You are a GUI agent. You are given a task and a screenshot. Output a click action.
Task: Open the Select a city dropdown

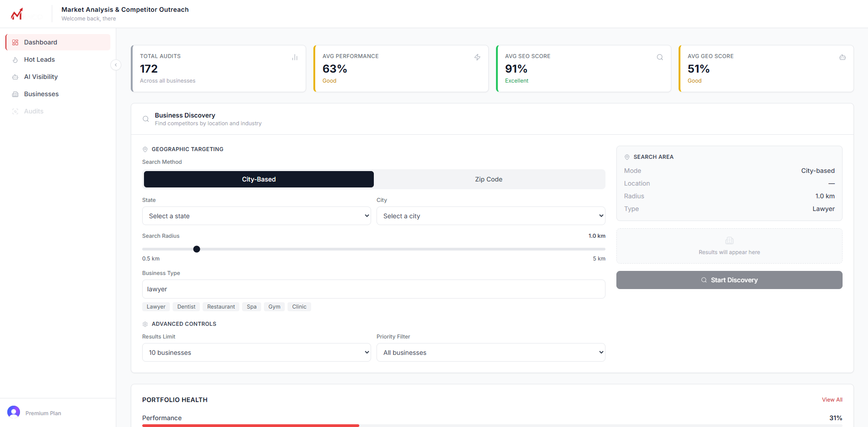(x=491, y=216)
